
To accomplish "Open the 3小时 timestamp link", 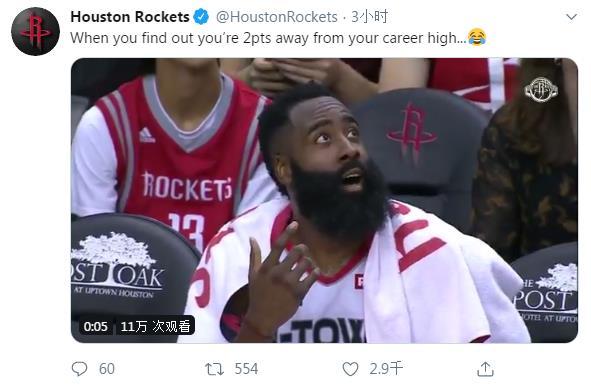I will point(369,17).
